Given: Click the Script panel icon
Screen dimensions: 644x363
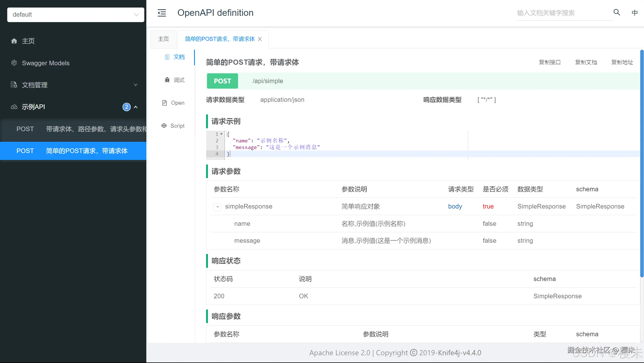Looking at the screenshot, I should 164,126.
